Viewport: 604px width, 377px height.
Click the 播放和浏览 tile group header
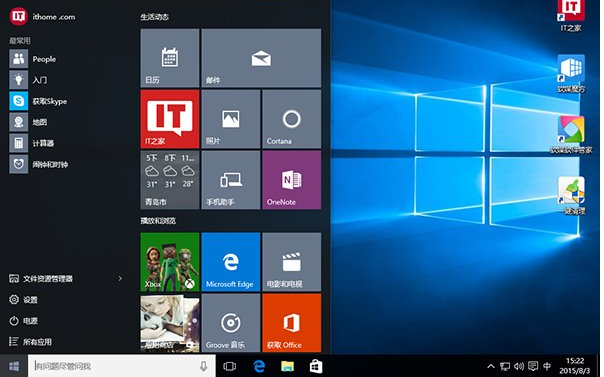[x=158, y=221]
